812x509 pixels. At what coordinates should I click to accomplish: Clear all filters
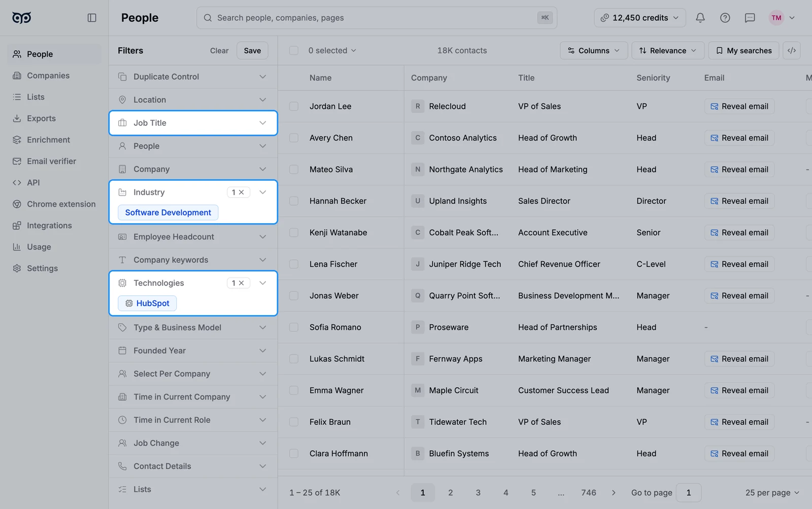(219, 51)
